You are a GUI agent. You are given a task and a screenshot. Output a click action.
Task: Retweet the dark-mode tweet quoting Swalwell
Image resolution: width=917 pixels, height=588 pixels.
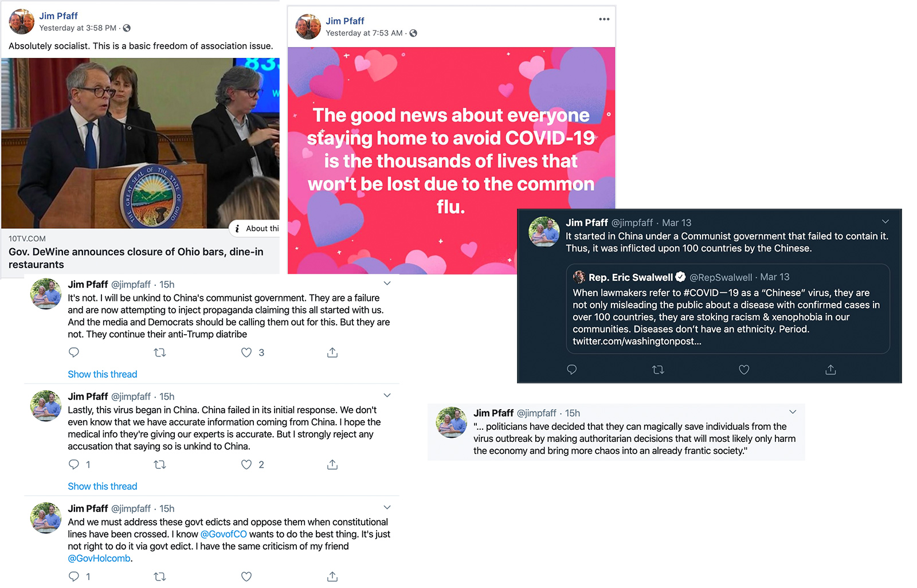tap(658, 370)
